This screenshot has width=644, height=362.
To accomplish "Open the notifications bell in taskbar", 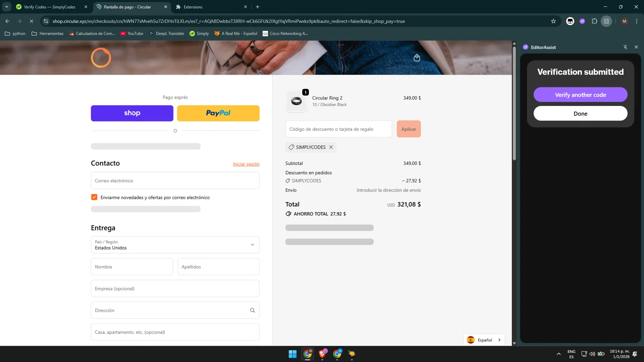I will point(635,354).
